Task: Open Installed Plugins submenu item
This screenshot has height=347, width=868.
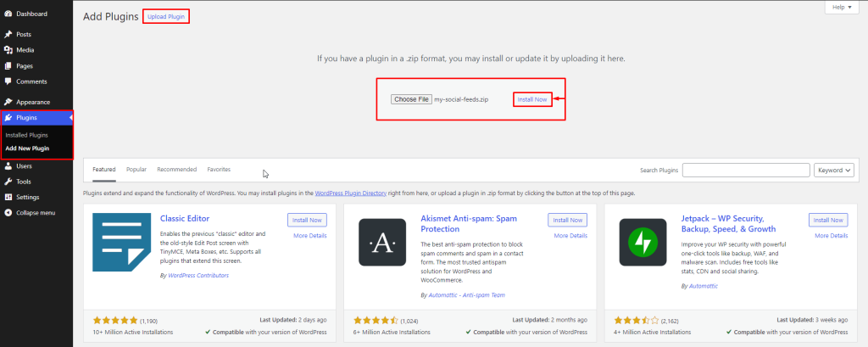Action: [x=26, y=135]
